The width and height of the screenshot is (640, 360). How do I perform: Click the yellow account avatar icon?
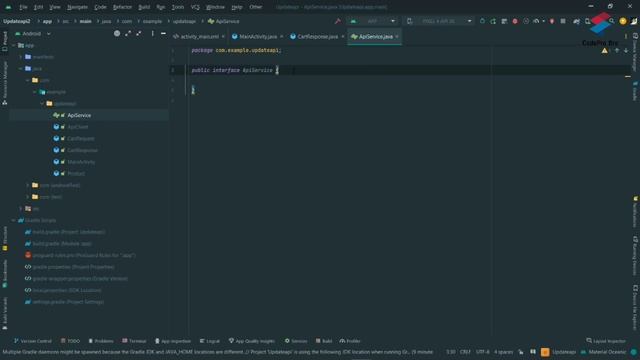(623, 21)
